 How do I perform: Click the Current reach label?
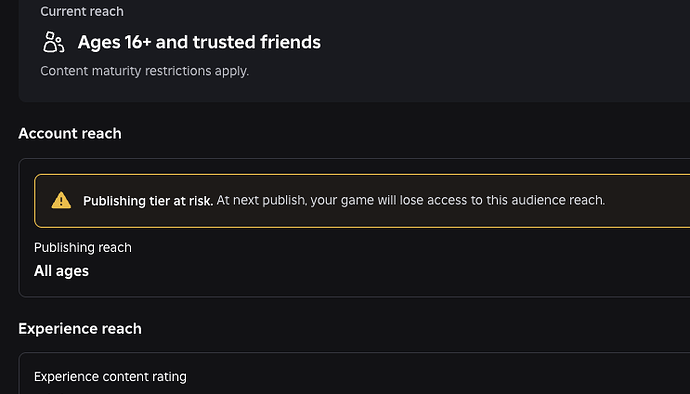point(82,11)
